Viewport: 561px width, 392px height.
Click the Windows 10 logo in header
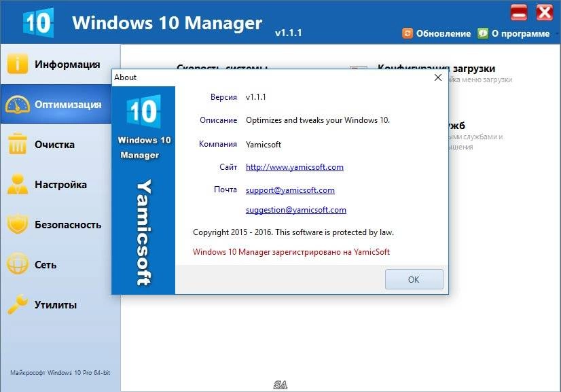pos(38,23)
